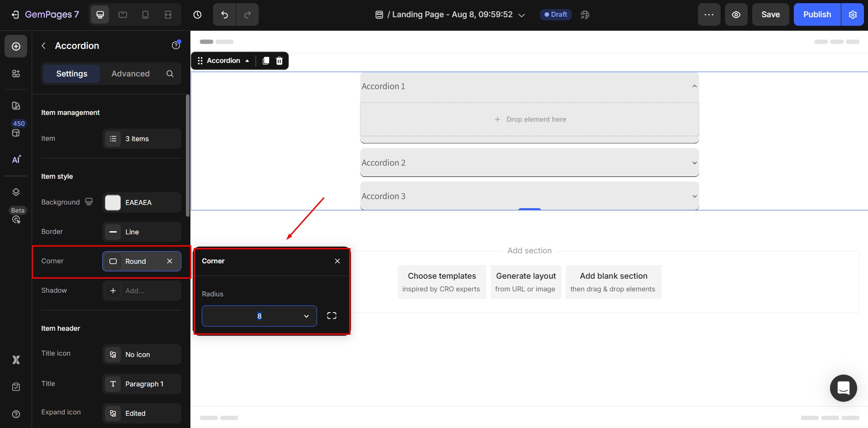Image resolution: width=868 pixels, height=428 pixels.
Task: Toggle individual corner radius link
Action: coord(332,316)
